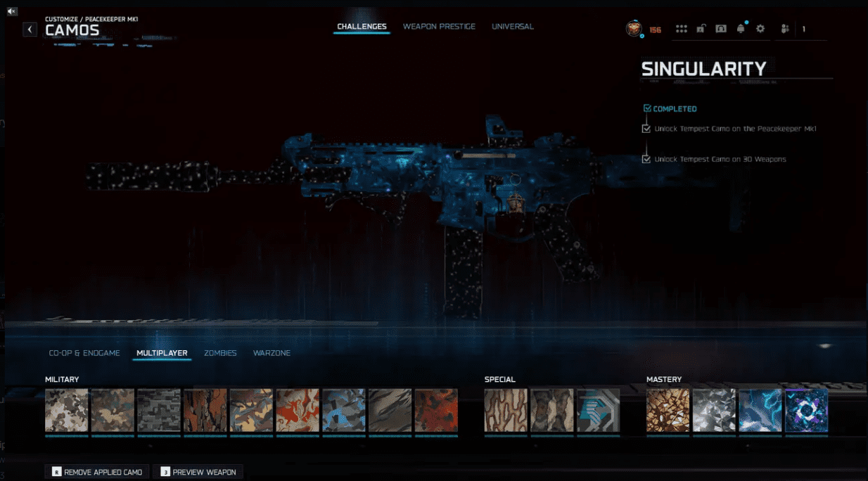This screenshot has width=868, height=481.
Task: Switch to the Weapon Prestige tab
Action: tap(439, 27)
